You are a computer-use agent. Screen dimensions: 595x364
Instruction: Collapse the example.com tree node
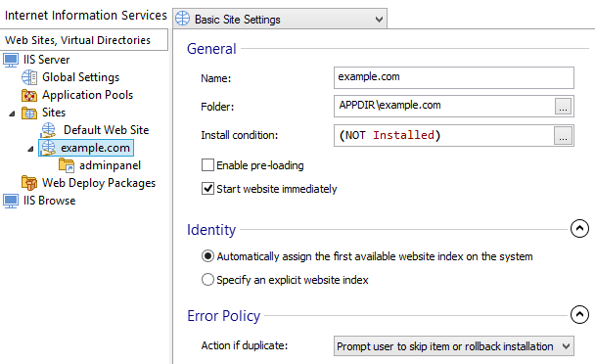[x=30, y=149]
